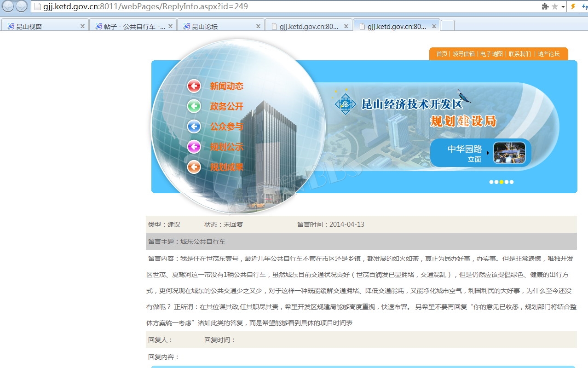Click the orange lightning bolt icon
Screen dimensions: 588x368
click(x=573, y=6)
